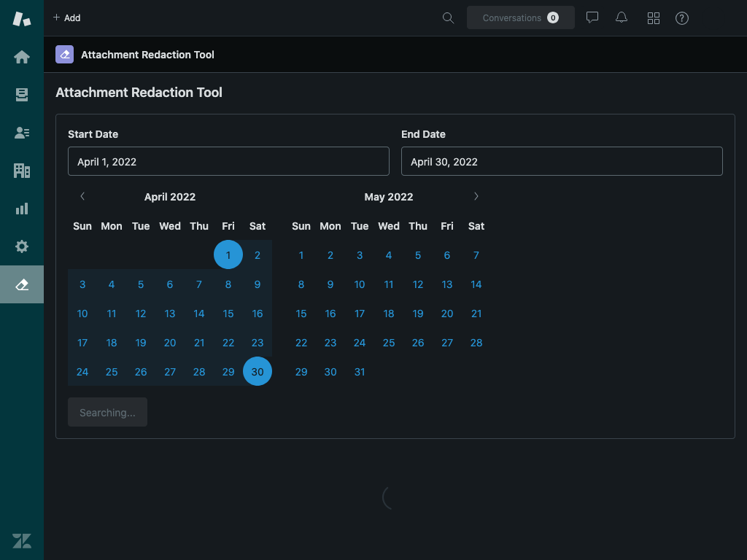Open the Reporting analytics icon
Screen dimensions: 747x560
pos(21,208)
